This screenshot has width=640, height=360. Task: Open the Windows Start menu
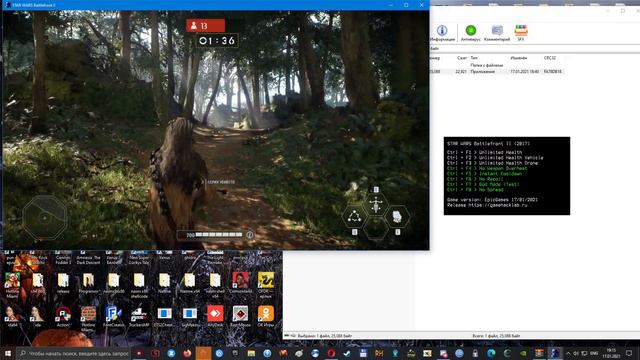click(7, 353)
